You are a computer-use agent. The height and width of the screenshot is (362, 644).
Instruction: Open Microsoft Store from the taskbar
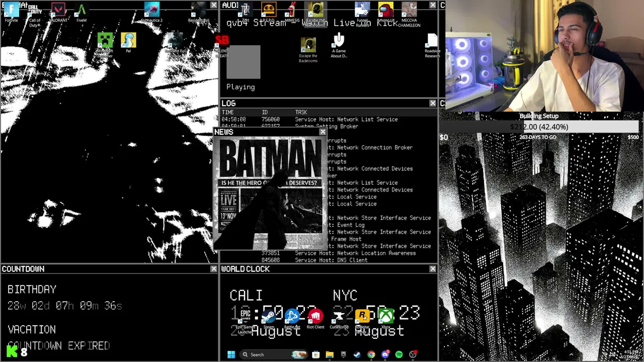[x=316, y=354]
